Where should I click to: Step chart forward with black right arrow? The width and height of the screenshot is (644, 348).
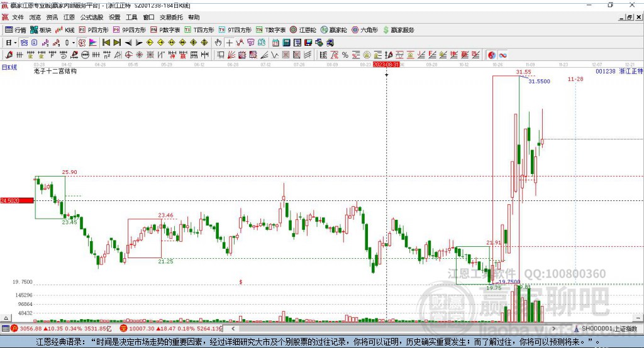tap(139, 43)
